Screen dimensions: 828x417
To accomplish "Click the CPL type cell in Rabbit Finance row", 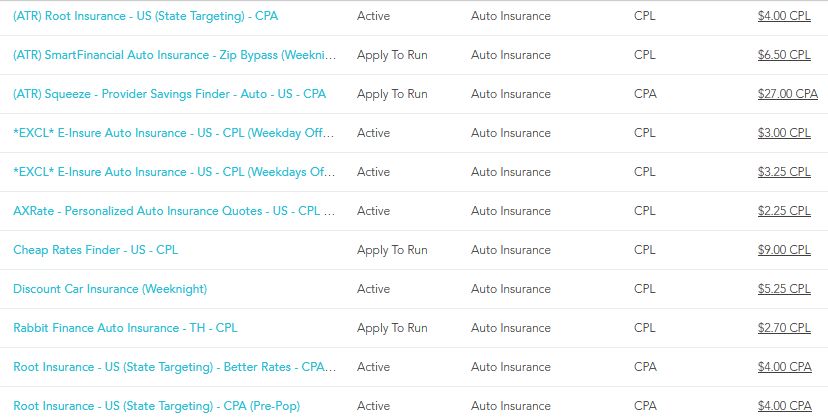I will (645, 328).
